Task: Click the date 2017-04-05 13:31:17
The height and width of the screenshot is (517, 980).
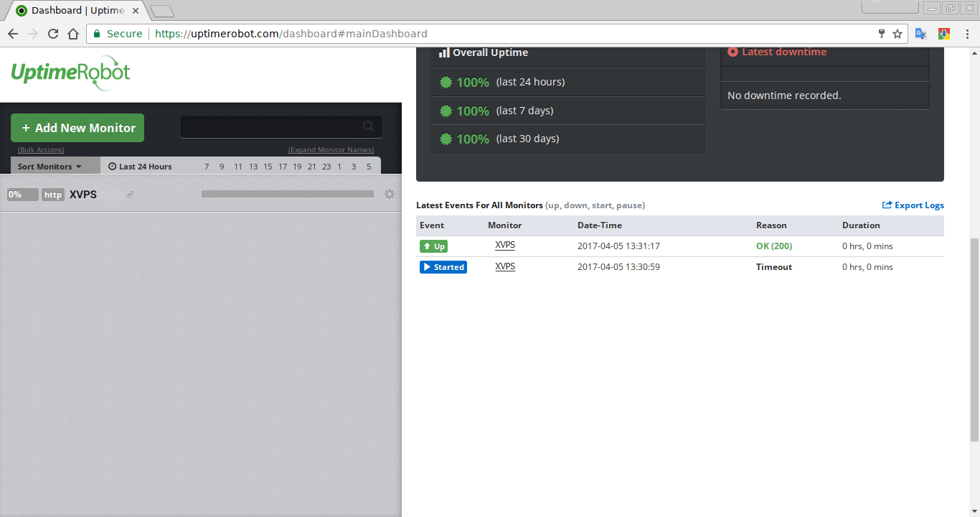Action: pos(618,246)
